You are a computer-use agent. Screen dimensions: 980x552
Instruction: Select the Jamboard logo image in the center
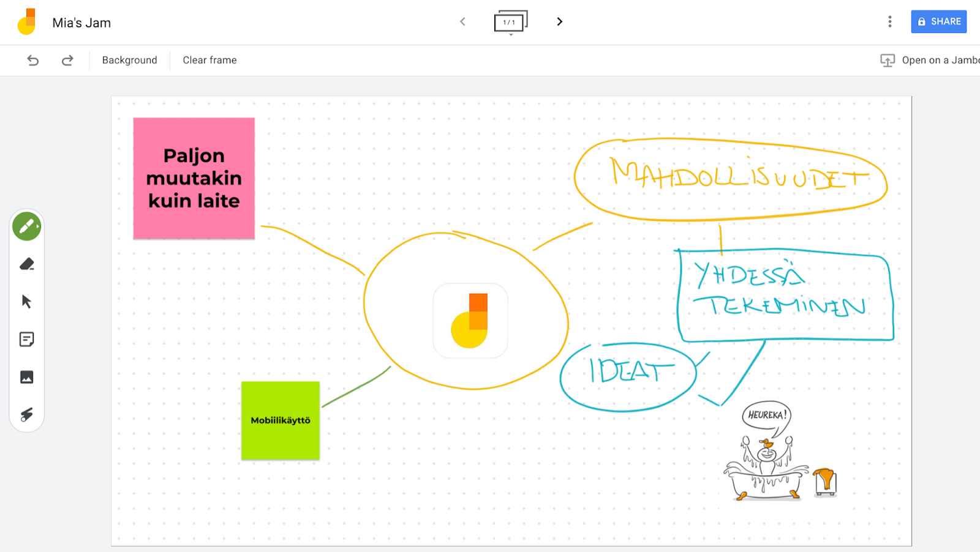pos(470,321)
